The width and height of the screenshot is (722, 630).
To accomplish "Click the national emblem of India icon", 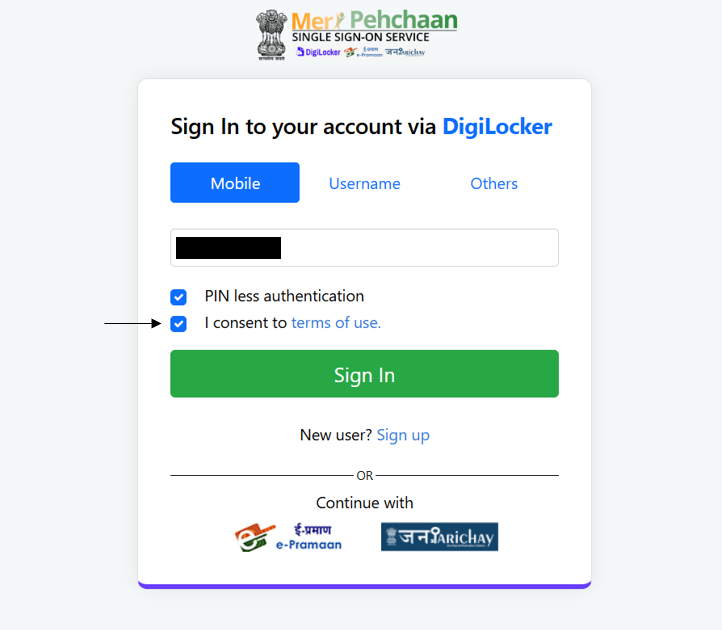I will 272,35.
